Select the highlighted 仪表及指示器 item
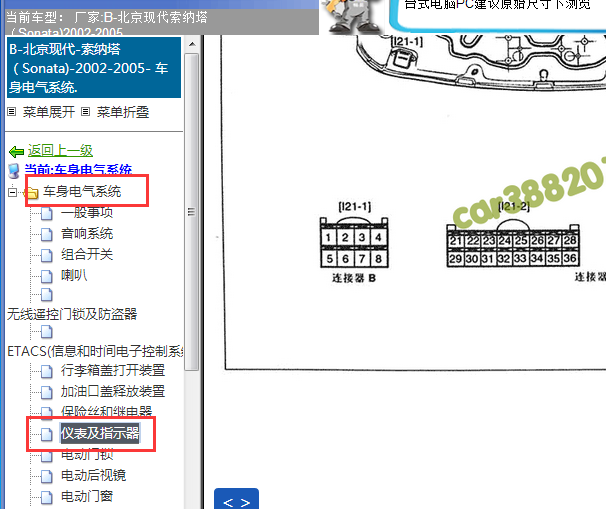 point(100,433)
